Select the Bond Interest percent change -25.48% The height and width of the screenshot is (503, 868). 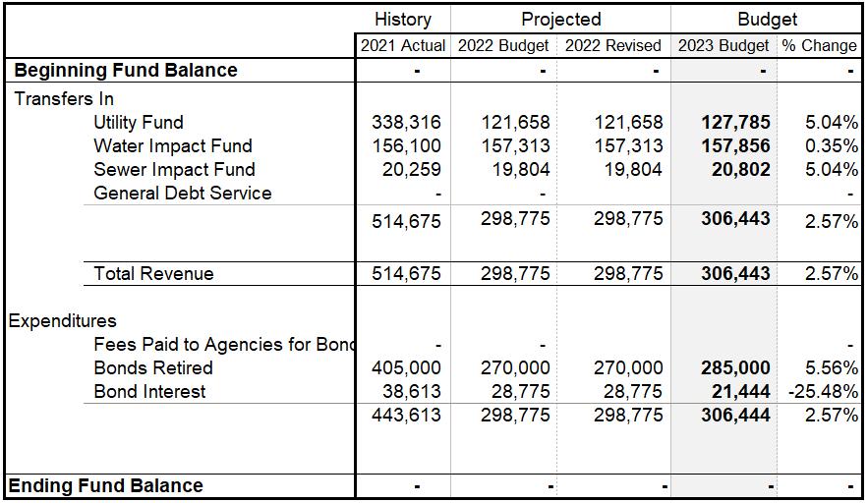pos(823,392)
